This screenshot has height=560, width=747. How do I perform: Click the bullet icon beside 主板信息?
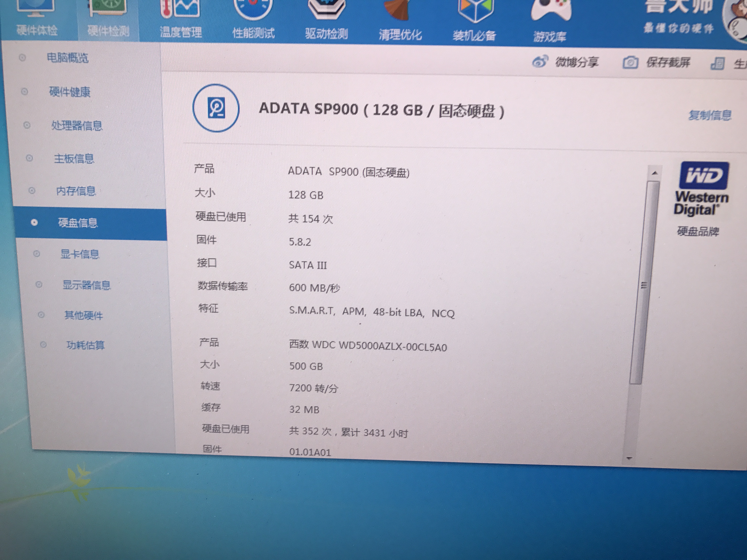click(29, 158)
